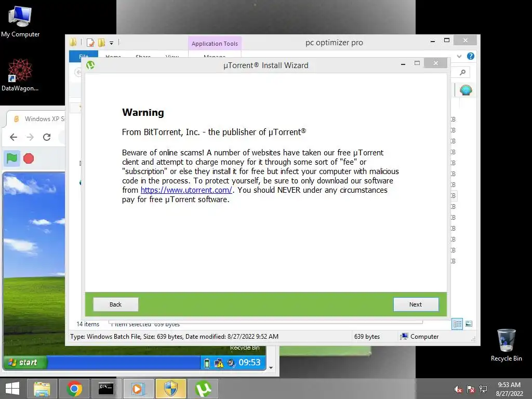Switch to Chrome from the taskbar

74,389
